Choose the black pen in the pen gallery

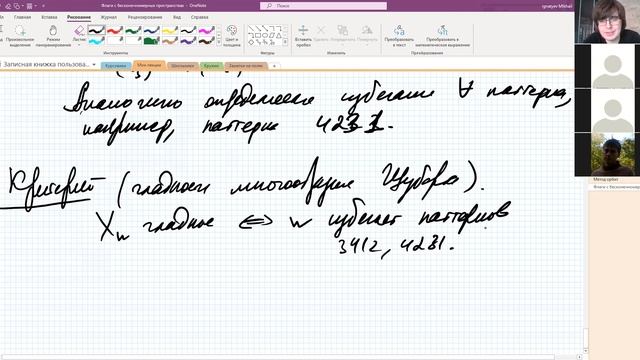point(96,30)
